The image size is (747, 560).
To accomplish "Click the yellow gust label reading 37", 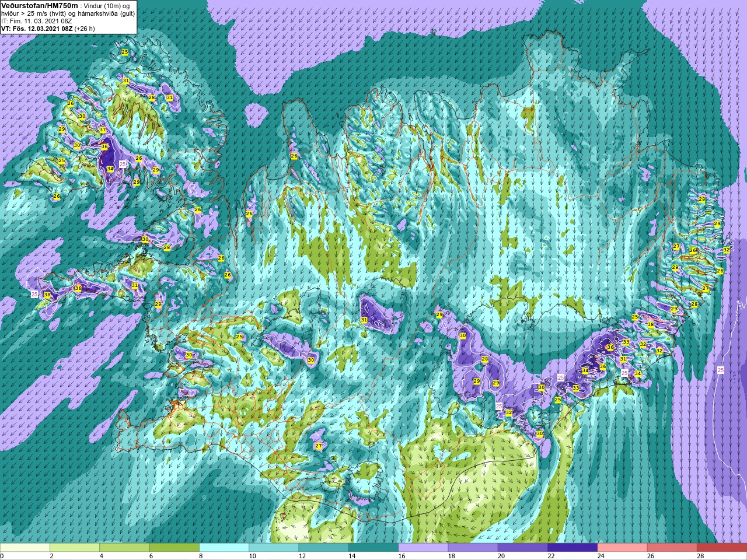I will (103, 129).
